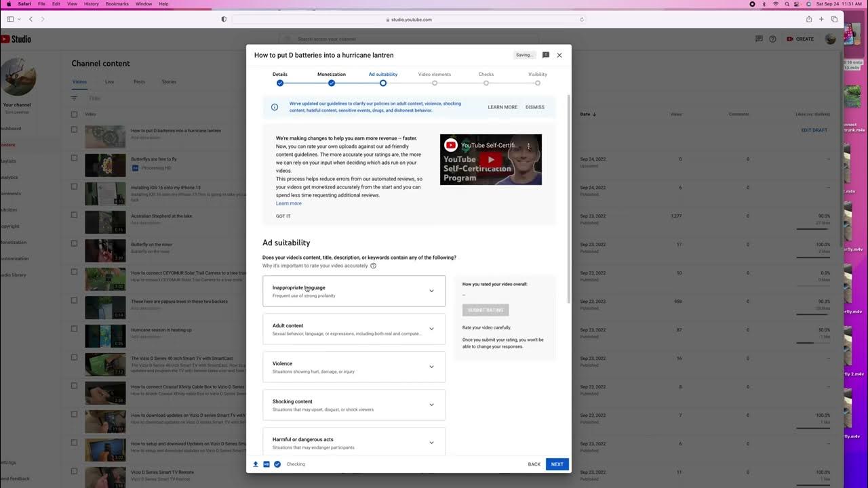Go to the Details step
Screen dimensions: 868x488
pyautogui.click(x=280, y=79)
